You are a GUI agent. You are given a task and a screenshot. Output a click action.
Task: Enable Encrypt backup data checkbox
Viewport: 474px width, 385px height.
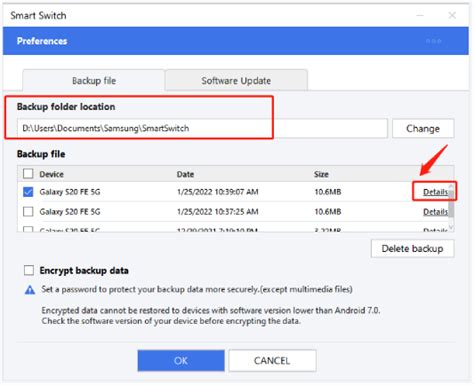pos(29,270)
